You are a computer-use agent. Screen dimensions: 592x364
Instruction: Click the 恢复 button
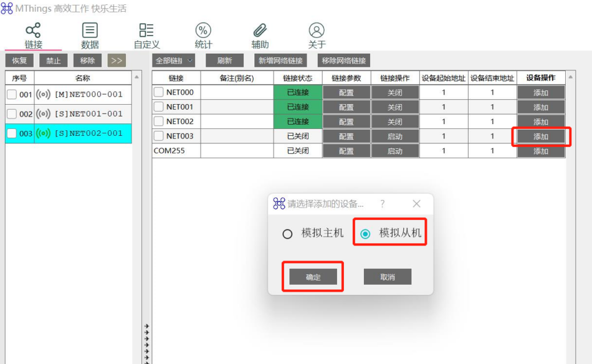pos(19,60)
